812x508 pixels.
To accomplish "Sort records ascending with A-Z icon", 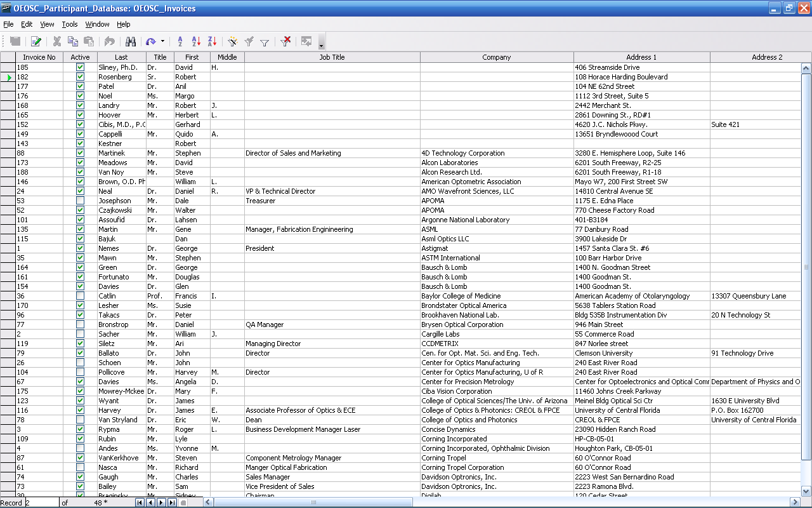I will click(x=196, y=41).
